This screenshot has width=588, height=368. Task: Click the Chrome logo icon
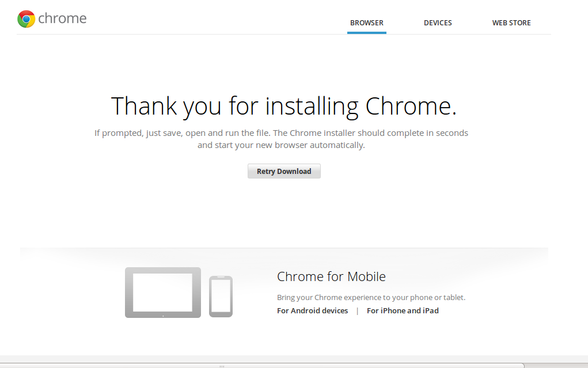[x=26, y=19]
